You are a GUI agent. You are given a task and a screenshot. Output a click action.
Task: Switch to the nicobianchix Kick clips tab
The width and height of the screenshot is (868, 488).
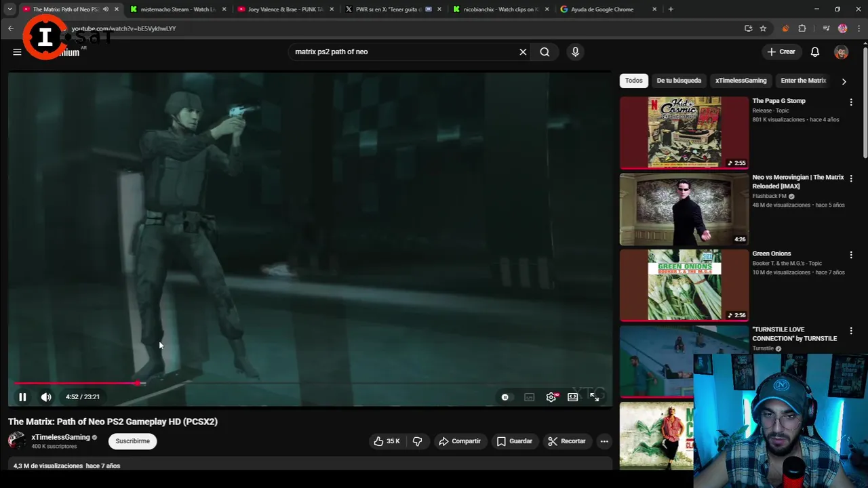pyautogui.click(x=500, y=9)
